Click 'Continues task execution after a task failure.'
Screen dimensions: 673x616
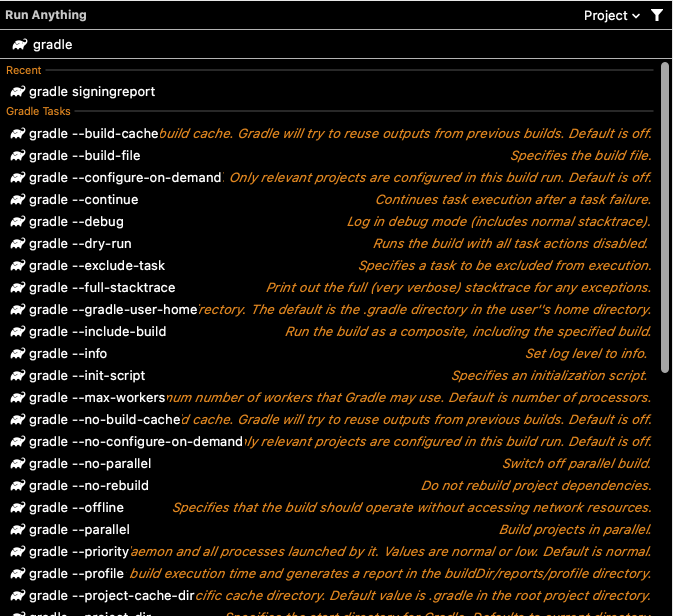tap(513, 199)
